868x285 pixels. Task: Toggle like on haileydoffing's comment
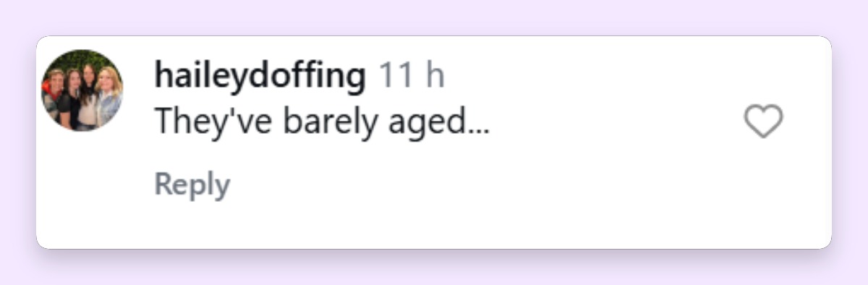(x=764, y=121)
